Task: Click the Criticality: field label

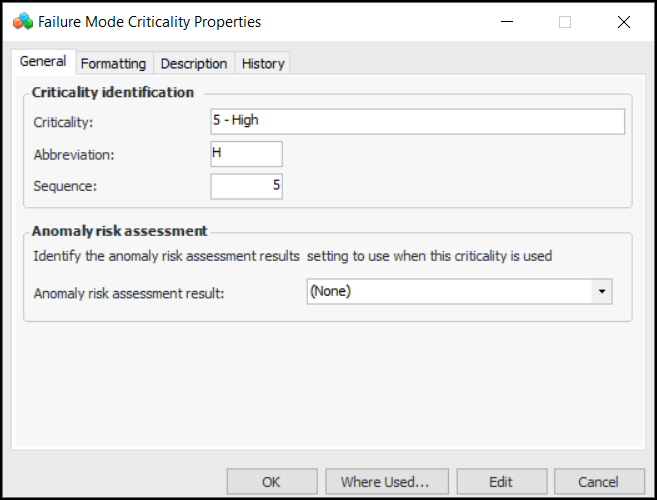Action: (62, 123)
